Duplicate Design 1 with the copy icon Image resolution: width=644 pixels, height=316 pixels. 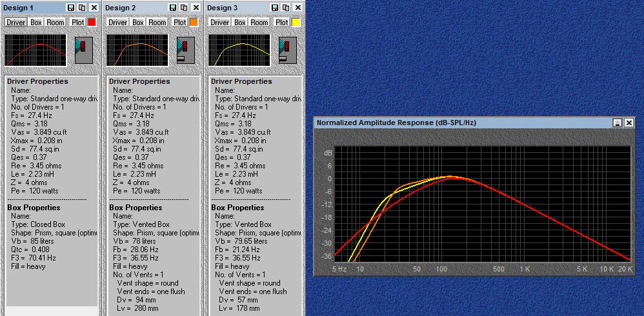coord(82,7)
